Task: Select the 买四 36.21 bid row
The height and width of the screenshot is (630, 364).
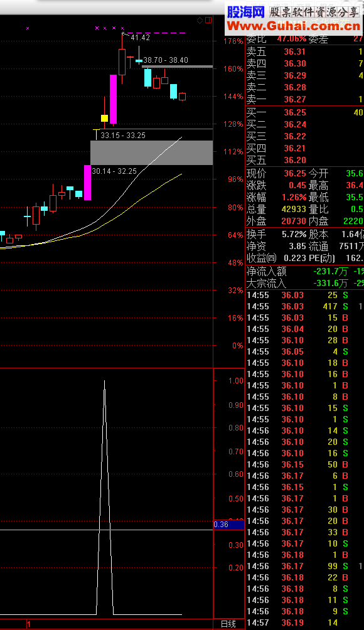Action: (304, 149)
